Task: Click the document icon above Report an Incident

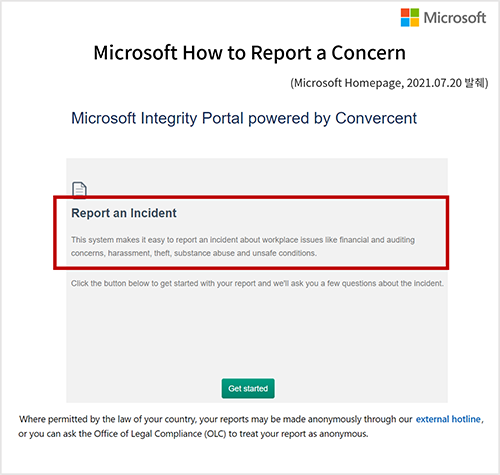Action: (79, 190)
